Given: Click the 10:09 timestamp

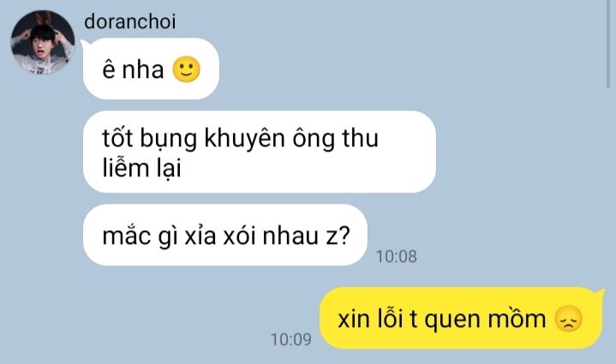Looking at the screenshot, I should coord(291,339).
